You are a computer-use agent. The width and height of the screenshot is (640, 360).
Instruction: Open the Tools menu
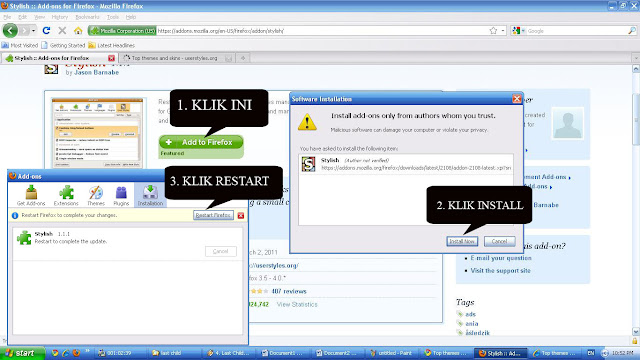point(113,17)
